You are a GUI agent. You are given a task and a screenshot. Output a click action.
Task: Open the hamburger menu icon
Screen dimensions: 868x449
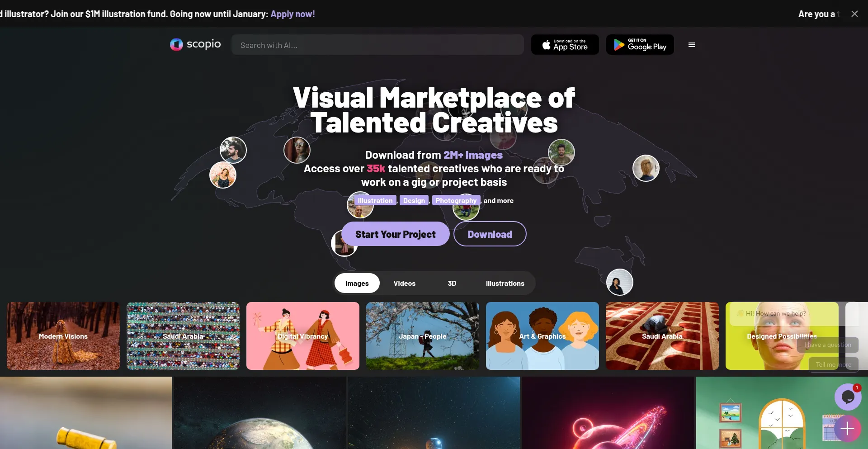[x=691, y=45]
